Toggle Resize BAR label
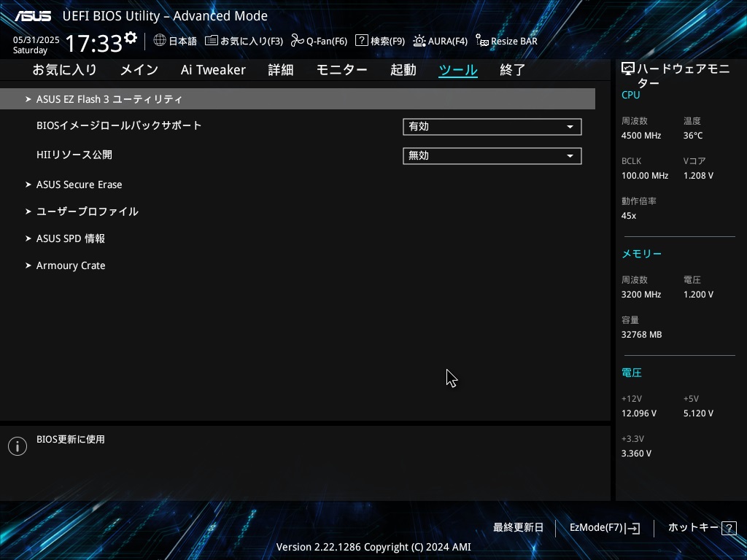This screenshot has height=560, width=747. tap(514, 42)
